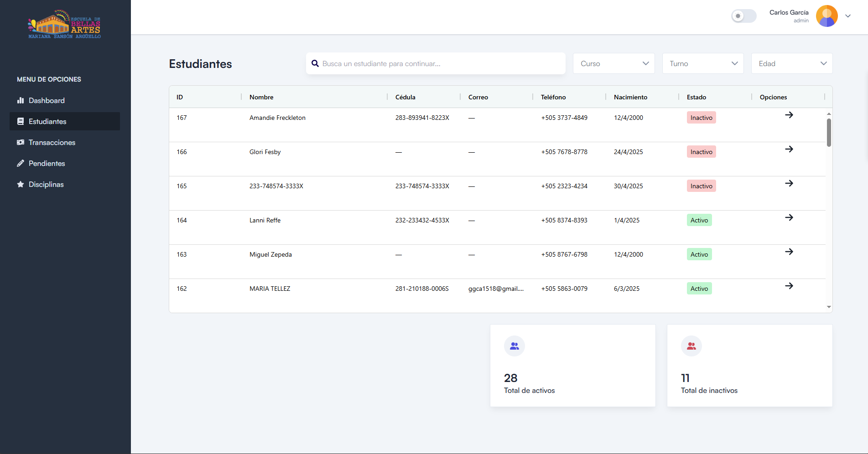Click the arrow icon for Lanni Reffe
868x454 pixels.
[789, 217]
